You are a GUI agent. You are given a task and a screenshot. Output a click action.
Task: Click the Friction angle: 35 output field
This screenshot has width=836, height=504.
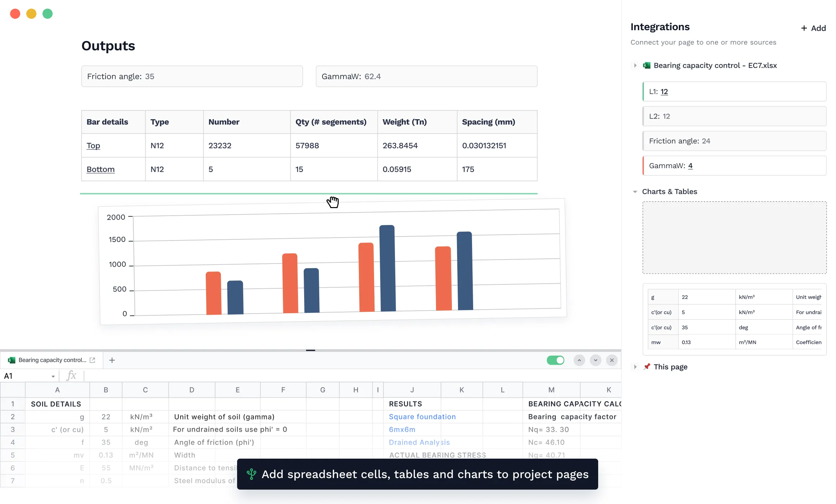click(x=192, y=76)
